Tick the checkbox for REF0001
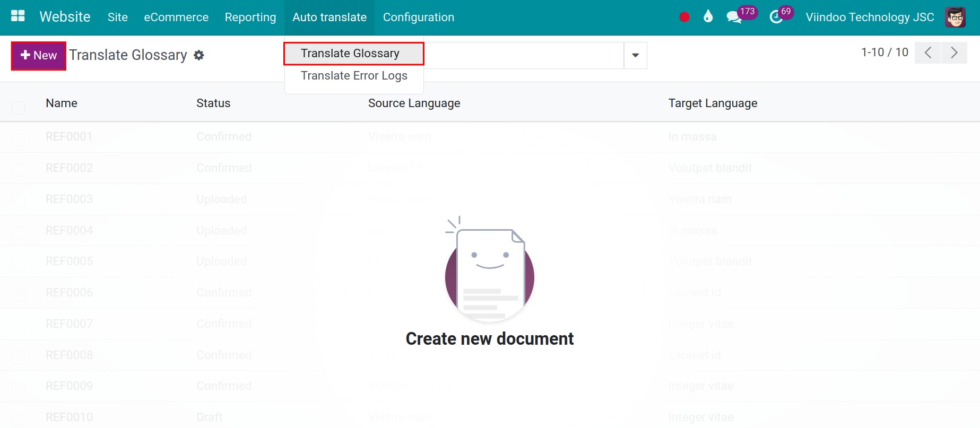Screen dimensions: 980x428 [x=19, y=140]
